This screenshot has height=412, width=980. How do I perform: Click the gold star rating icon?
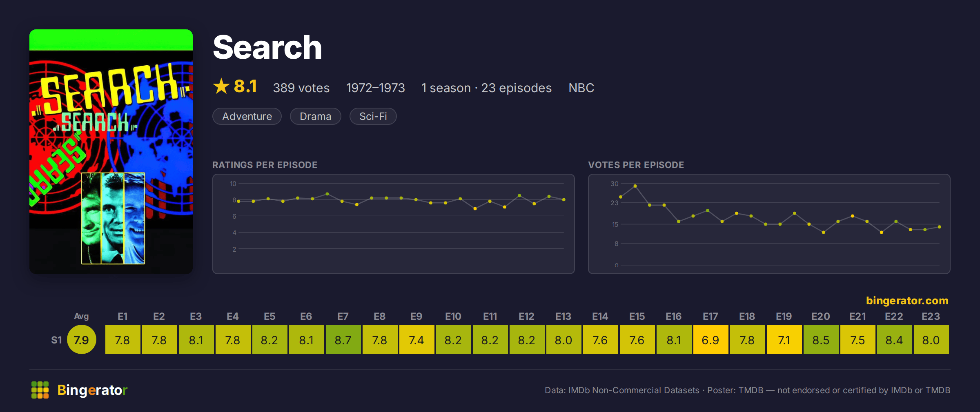click(x=221, y=86)
